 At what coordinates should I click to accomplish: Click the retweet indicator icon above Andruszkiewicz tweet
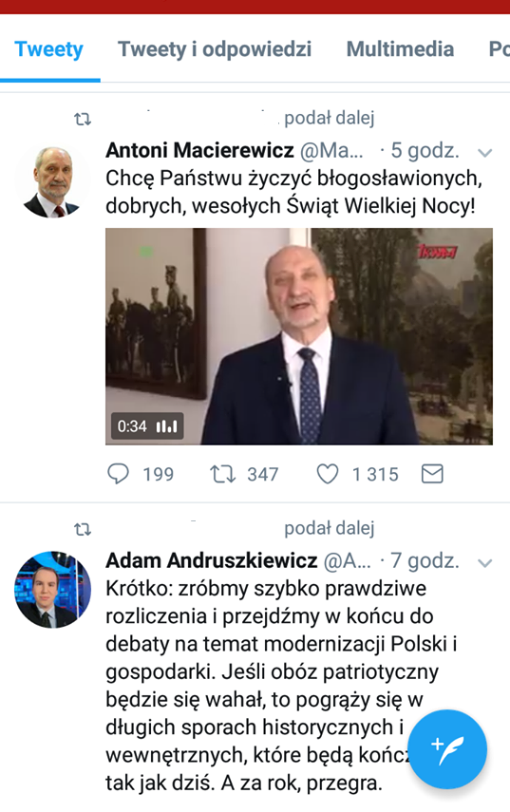[83, 529]
